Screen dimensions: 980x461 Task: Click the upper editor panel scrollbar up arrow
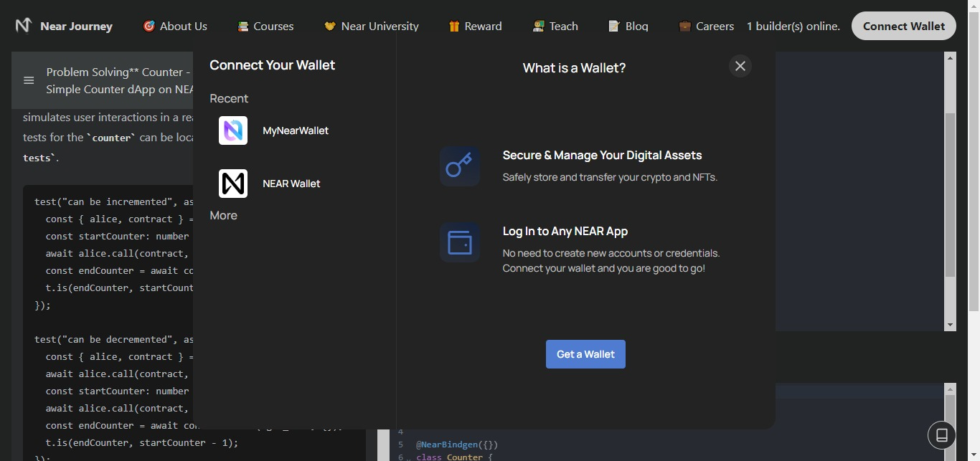coord(951,57)
